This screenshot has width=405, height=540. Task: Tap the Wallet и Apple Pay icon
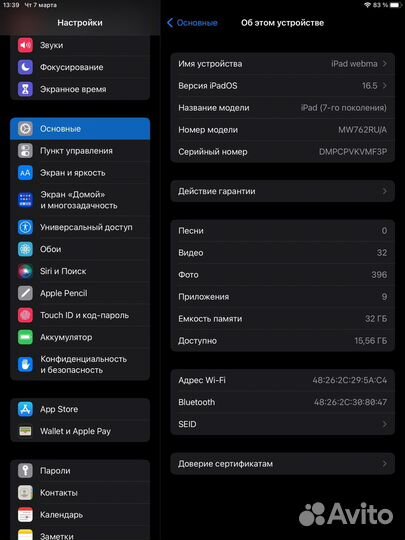point(25,431)
